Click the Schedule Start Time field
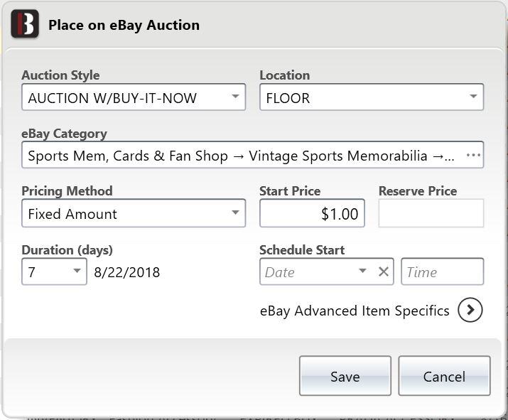 click(x=442, y=271)
